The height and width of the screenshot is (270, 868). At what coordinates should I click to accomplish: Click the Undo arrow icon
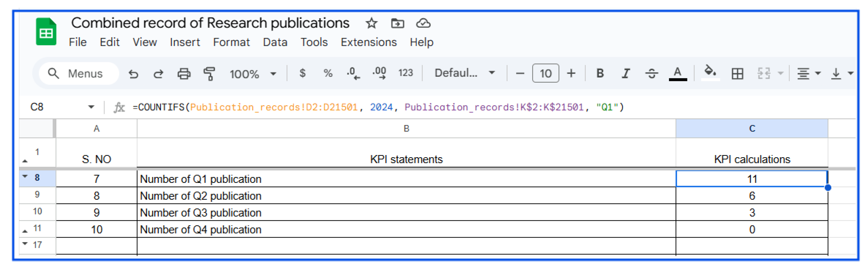click(133, 74)
